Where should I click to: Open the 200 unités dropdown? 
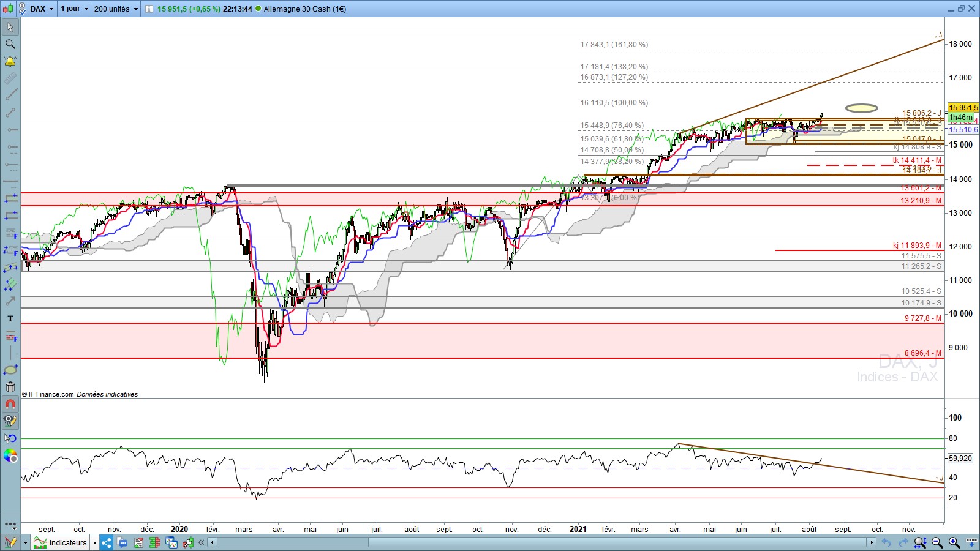(116, 9)
